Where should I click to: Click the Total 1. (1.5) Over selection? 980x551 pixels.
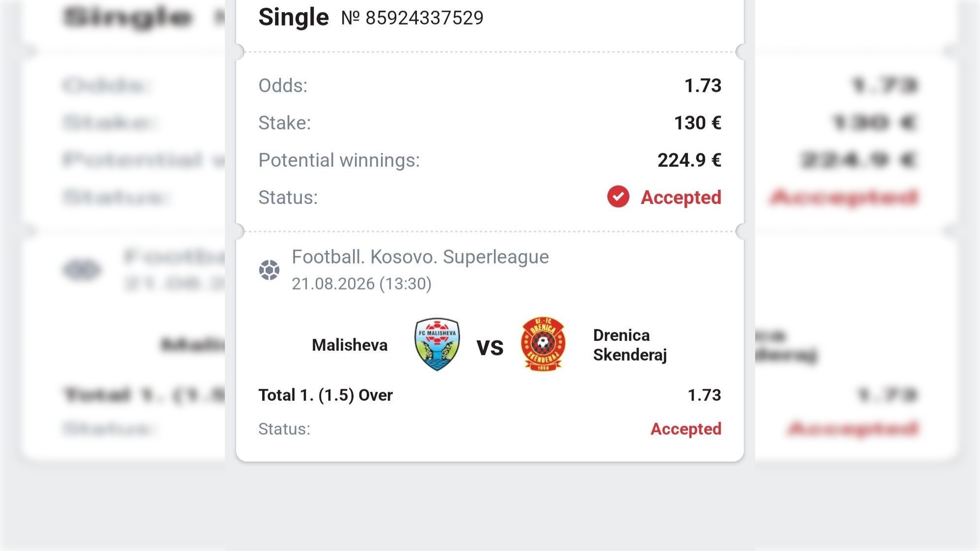point(326,395)
